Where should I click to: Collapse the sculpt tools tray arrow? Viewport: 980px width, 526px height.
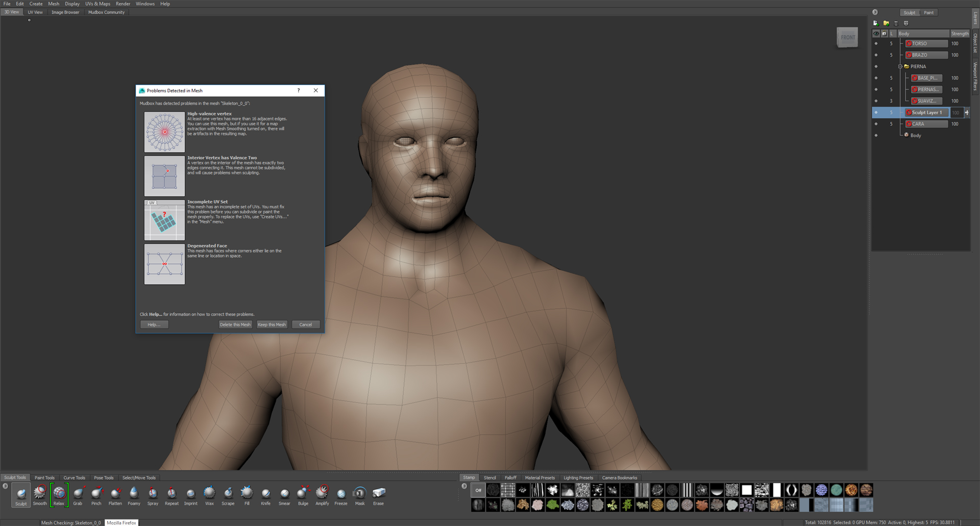pos(5,486)
